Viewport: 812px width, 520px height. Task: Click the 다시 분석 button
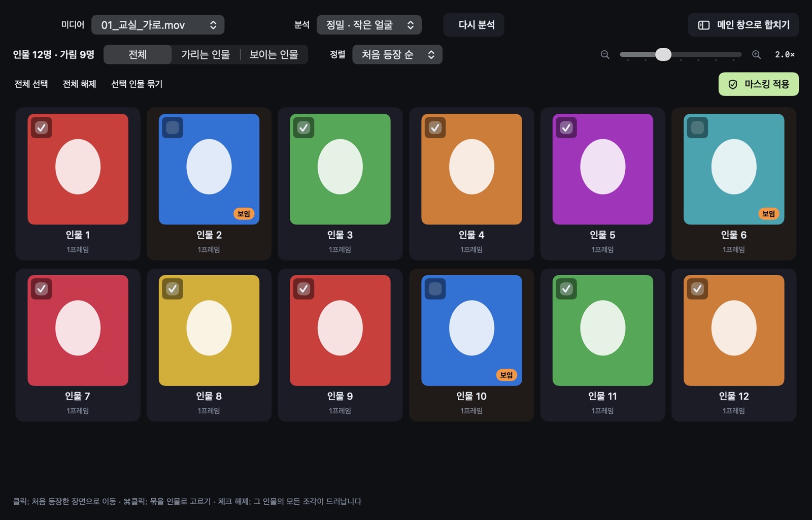click(473, 25)
